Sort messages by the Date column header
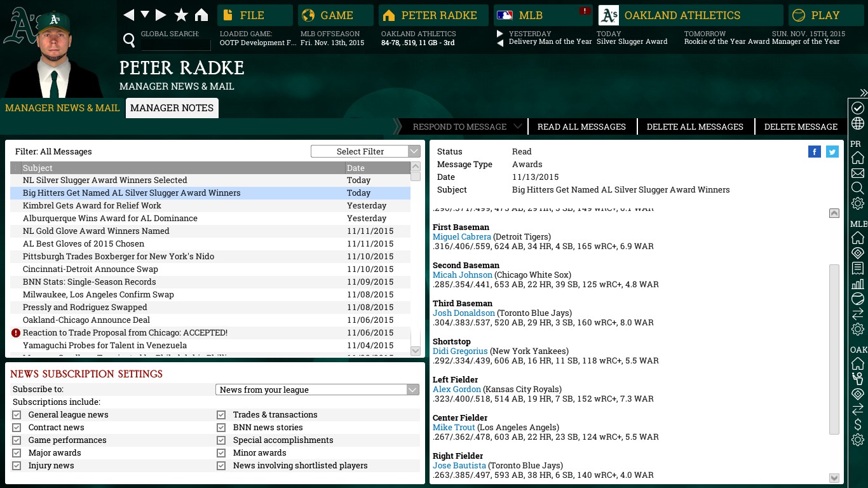Viewport: 868px width, 488px height. [377, 168]
